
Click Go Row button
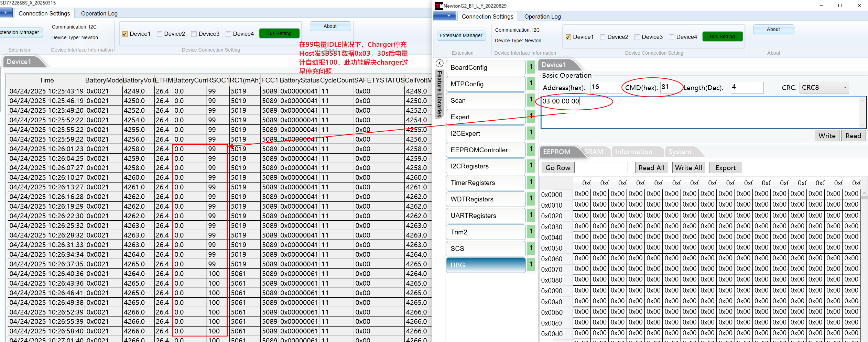[558, 168]
